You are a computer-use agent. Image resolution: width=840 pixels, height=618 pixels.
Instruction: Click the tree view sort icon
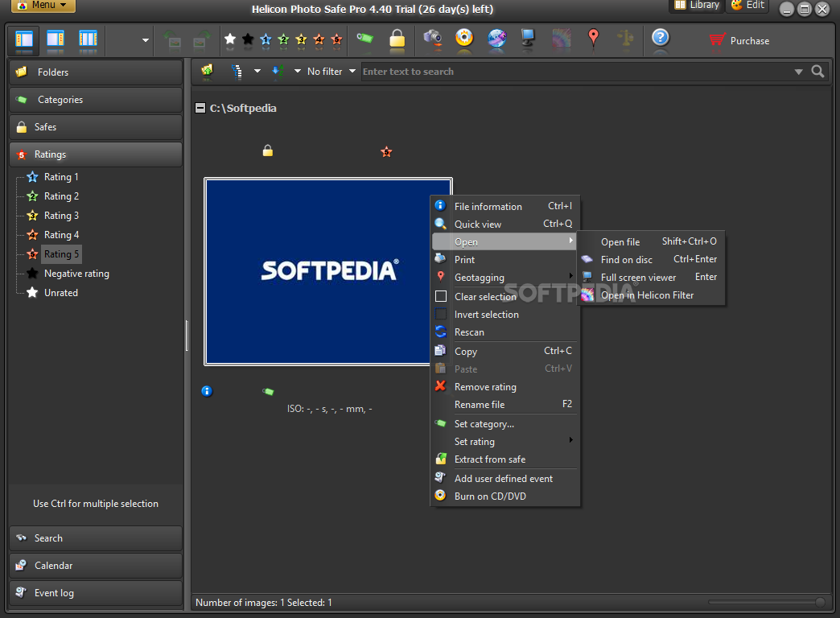pyautogui.click(x=237, y=72)
